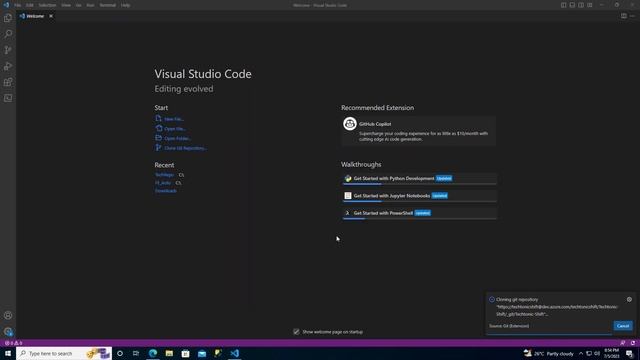
Task: Open Get Started with Python Development walkthrough
Action: (420, 178)
